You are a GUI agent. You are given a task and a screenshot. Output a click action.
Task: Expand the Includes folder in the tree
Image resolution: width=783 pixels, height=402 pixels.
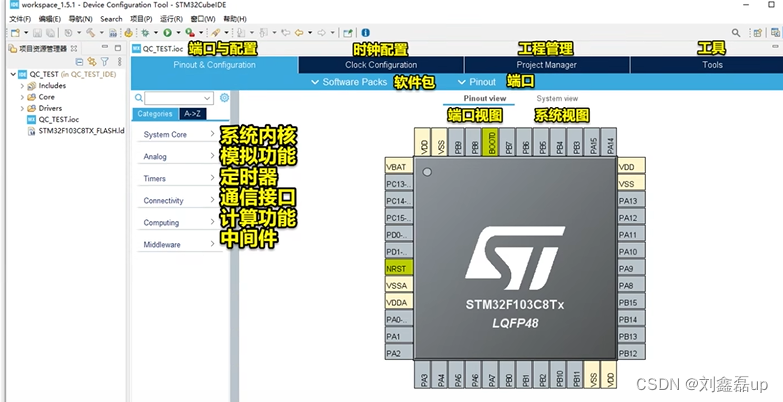(x=22, y=85)
